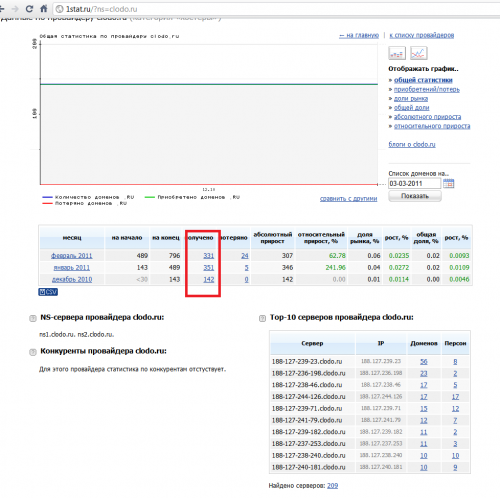The height and width of the screenshot is (498, 500).
Task: Download table via CSV icon
Action: click(x=48, y=292)
